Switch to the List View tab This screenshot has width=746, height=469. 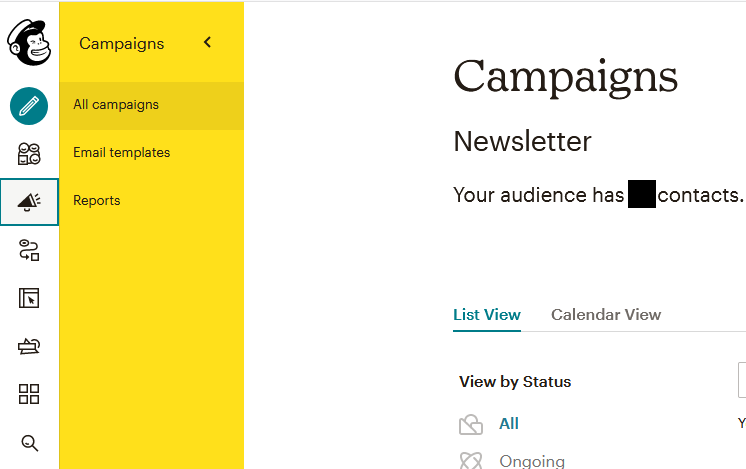[x=487, y=315]
